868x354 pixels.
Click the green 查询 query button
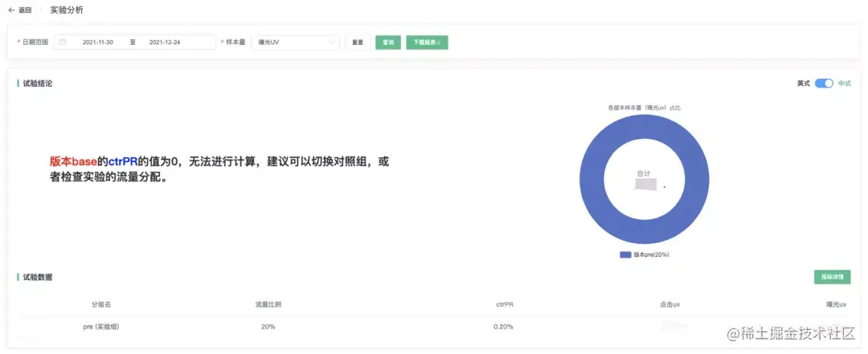pyautogui.click(x=388, y=42)
